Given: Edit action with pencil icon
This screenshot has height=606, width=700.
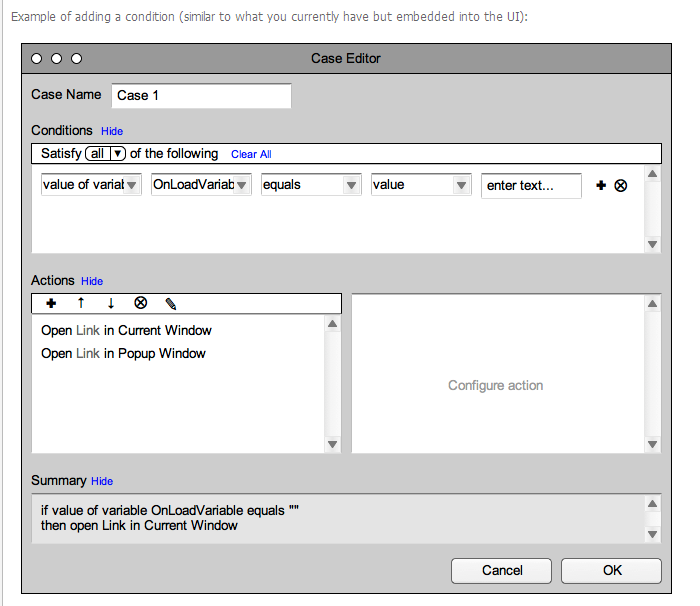Looking at the screenshot, I should (171, 303).
